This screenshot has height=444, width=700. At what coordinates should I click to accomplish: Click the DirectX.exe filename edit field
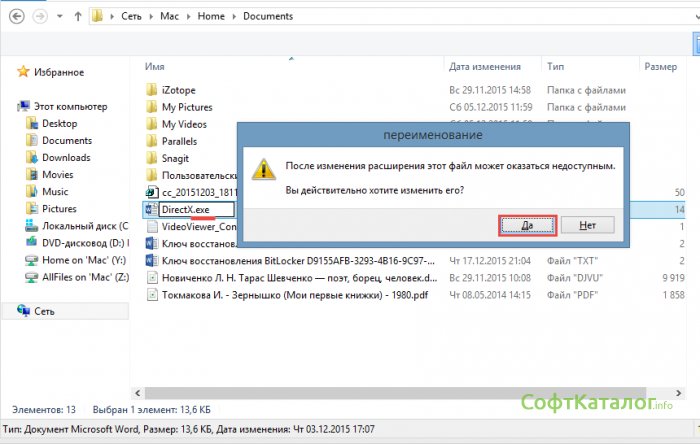coord(196,209)
